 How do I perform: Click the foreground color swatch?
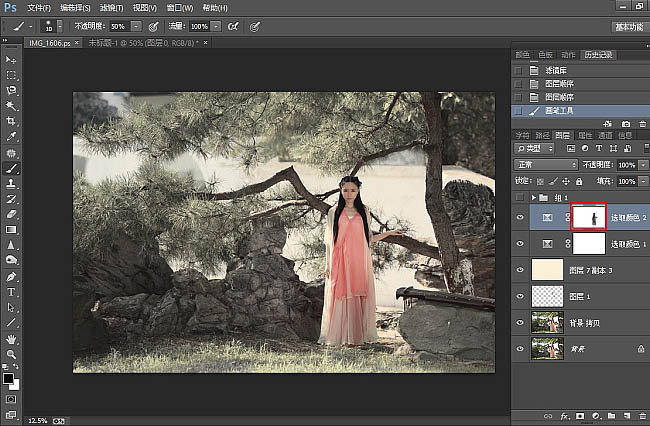pyautogui.click(x=9, y=378)
